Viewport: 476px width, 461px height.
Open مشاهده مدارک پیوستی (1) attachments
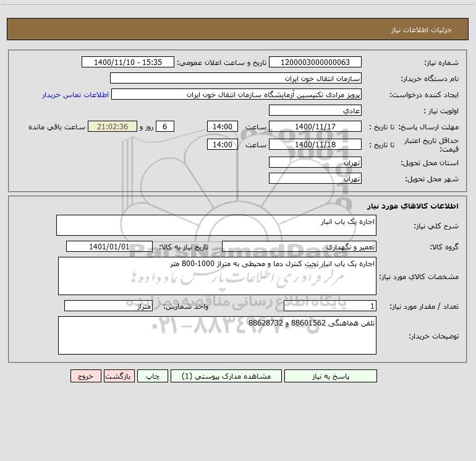tap(226, 376)
